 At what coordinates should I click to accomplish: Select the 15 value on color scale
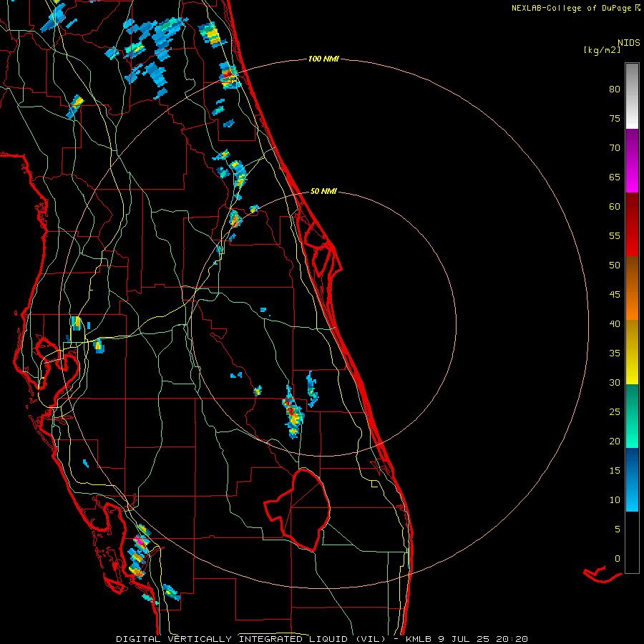click(615, 471)
